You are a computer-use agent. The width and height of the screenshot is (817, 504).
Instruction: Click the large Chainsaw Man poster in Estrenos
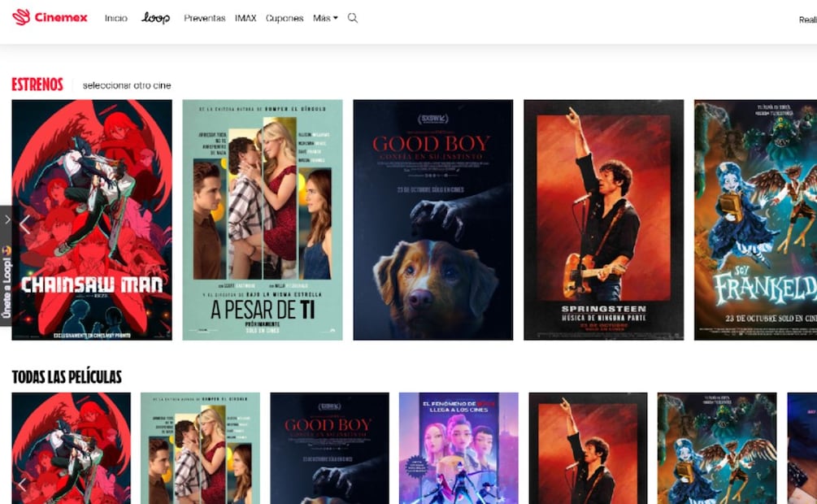click(92, 219)
